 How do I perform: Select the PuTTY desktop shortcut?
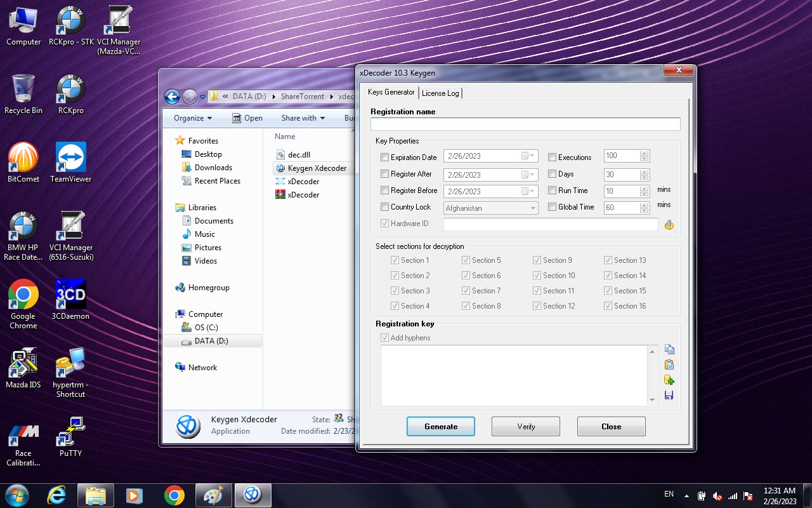[x=71, y=437]
